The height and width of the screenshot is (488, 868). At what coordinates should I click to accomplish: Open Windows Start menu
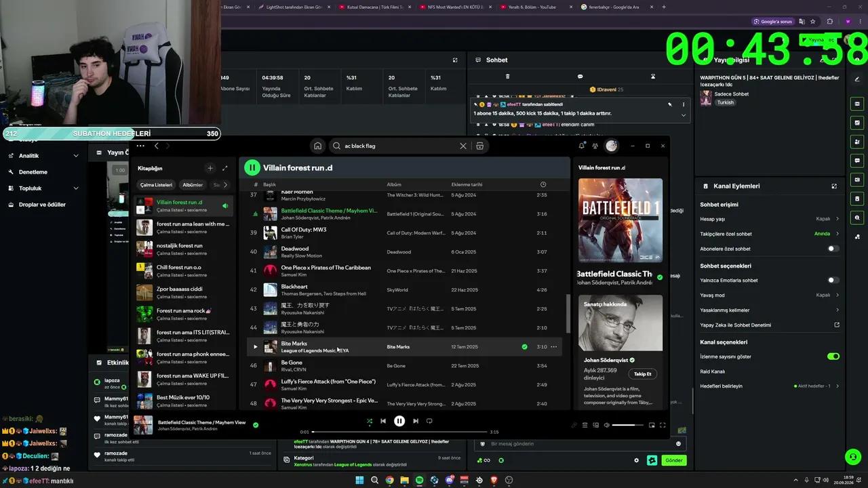tap(359, 480)
